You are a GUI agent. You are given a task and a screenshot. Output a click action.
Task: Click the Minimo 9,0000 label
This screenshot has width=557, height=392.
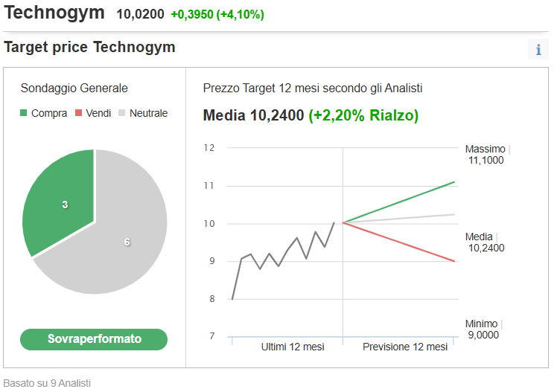[482, 330]
